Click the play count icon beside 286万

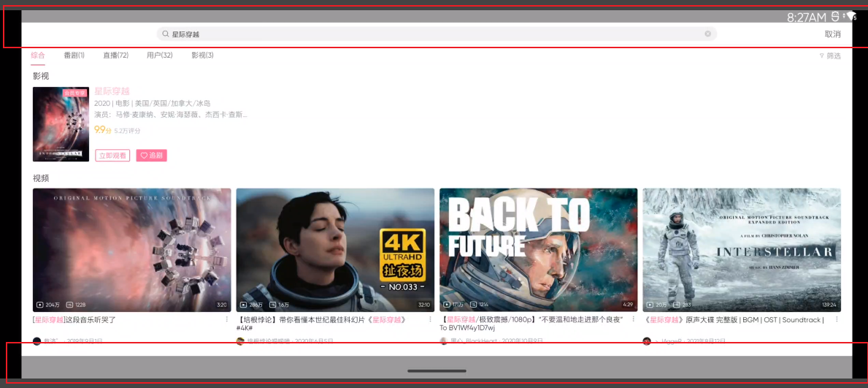pyautogui.click(x=244, y=305)
